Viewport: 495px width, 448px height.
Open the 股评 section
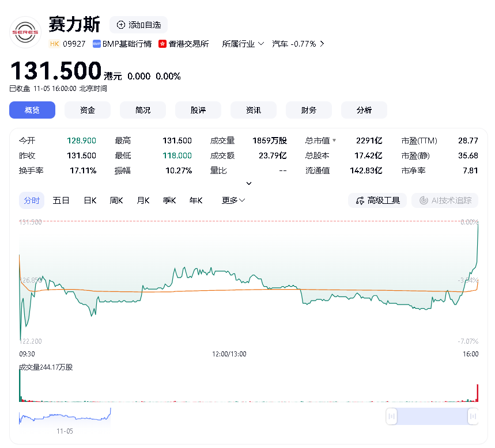[198, 110]
